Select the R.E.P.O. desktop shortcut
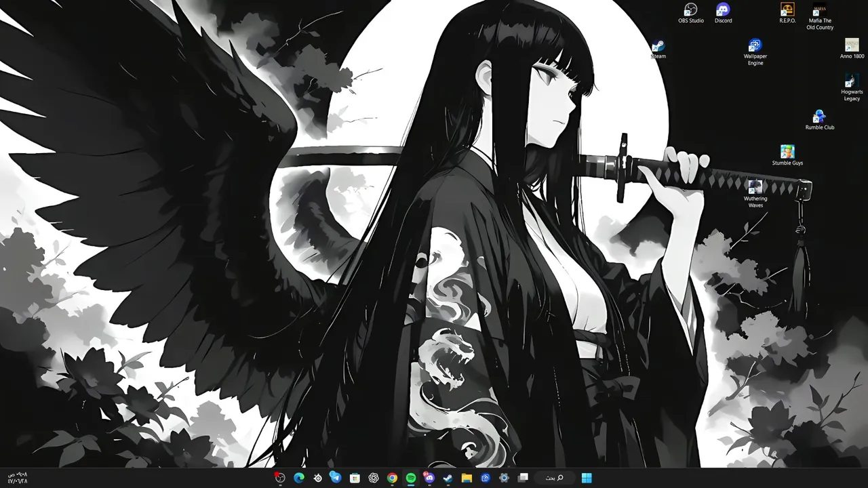Image resolution: width=868 pixels, height=488 pixels. 787,13
